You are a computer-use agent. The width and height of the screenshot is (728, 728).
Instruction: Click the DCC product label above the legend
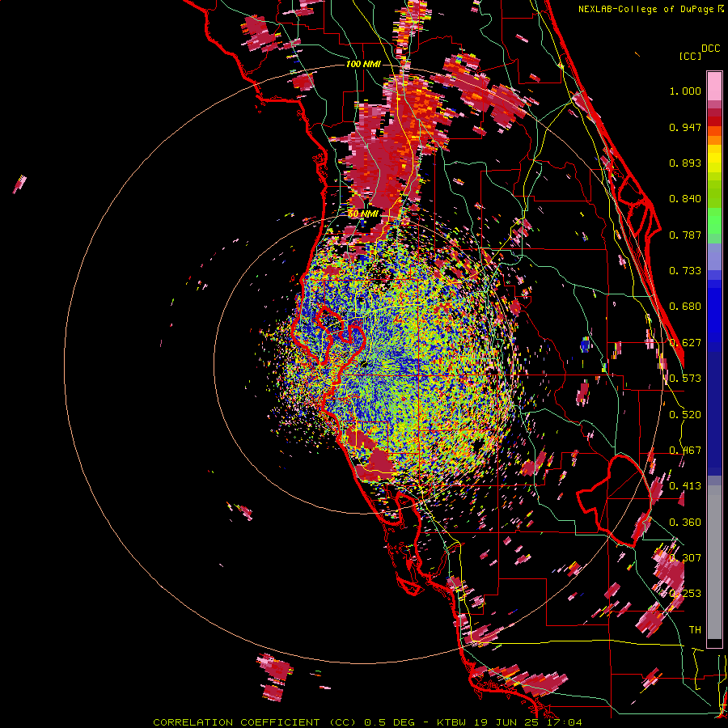pyautogui.click(x=710, y=49)
